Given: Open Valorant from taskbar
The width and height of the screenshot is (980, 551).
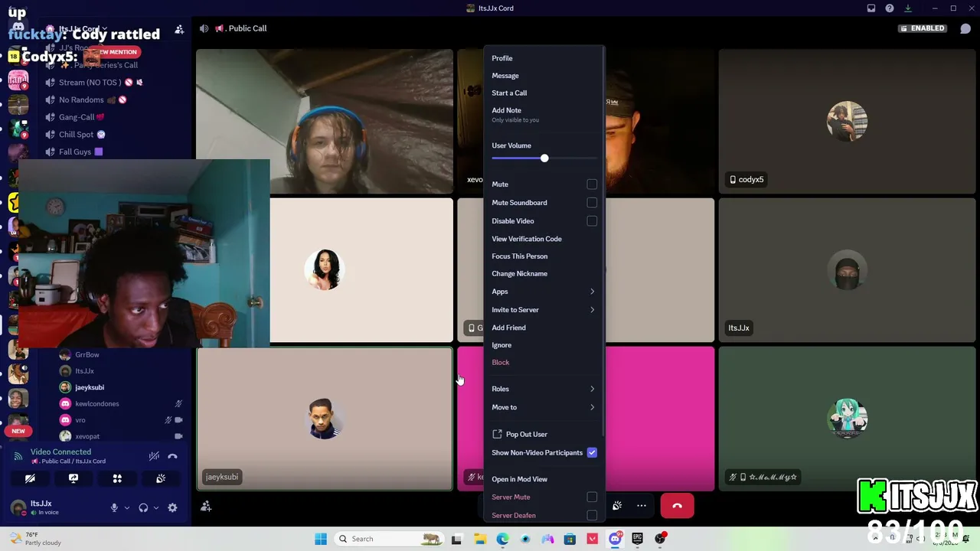Looking at the screenshot, I should (592, 539).
